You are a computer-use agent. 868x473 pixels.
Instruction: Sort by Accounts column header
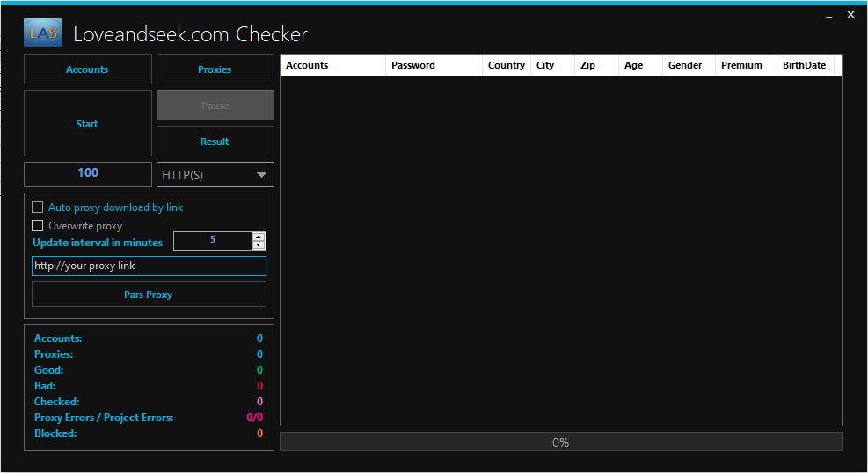pos(332,65)
